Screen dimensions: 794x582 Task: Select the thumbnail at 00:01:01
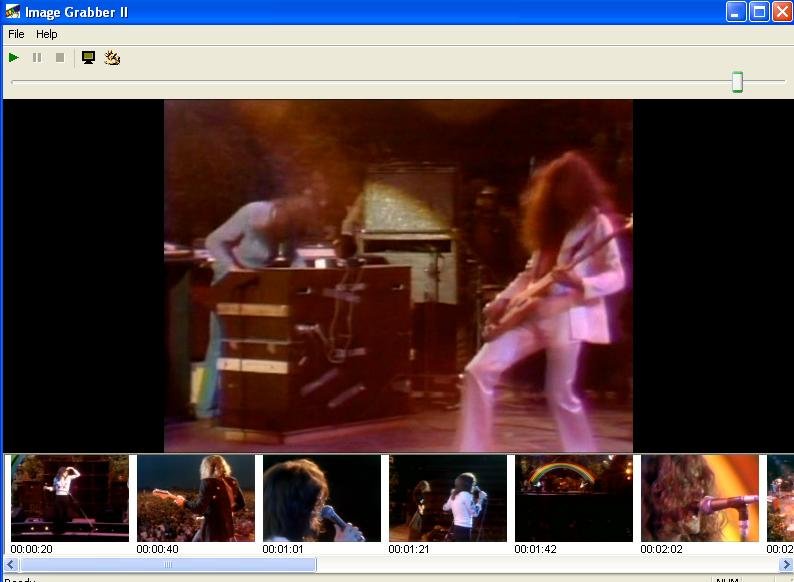pyautogui.click(x=322, y=498)
